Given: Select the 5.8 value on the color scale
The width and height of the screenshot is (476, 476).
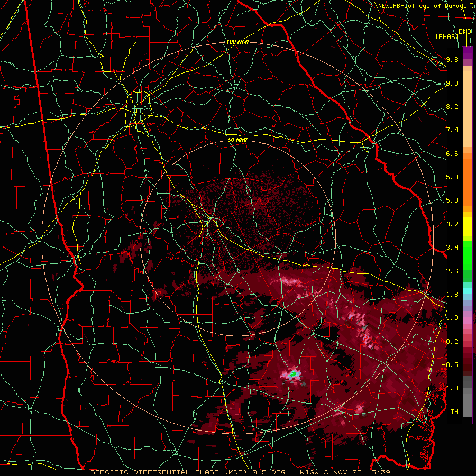Looking at the screenshot, I should [x=452, y=177].
